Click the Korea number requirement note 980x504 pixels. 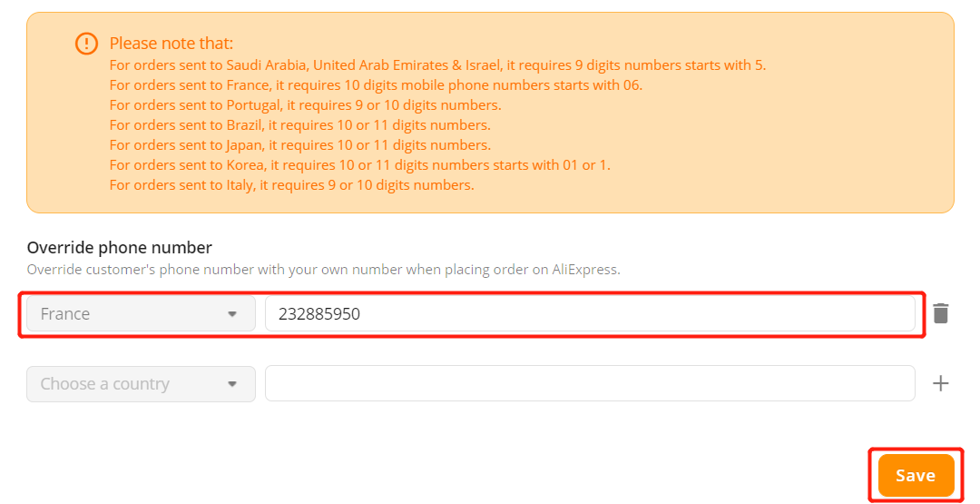(x=360, y=165)
